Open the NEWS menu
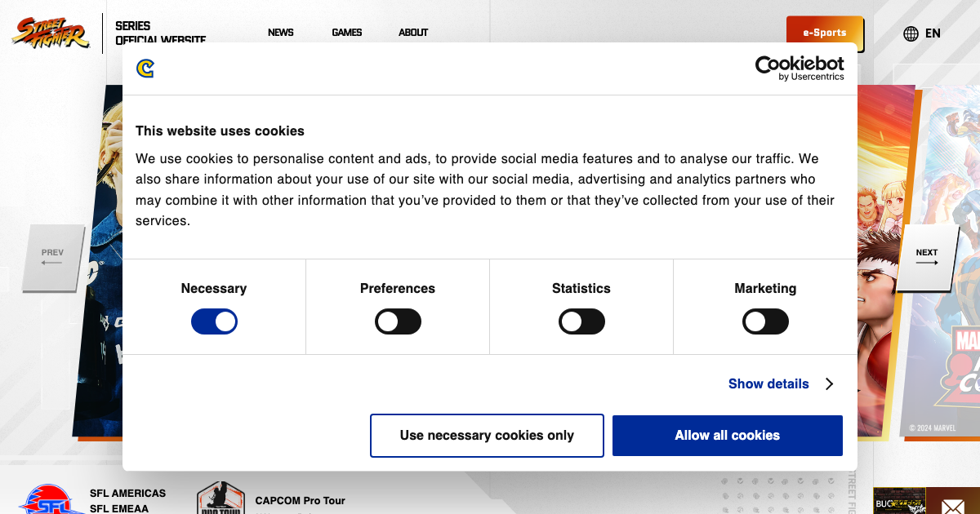 pos(280,33)
